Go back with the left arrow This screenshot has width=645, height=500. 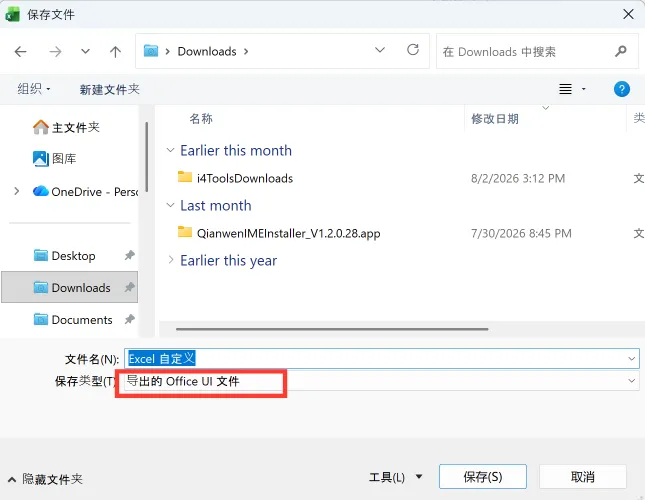click(20, 51)
